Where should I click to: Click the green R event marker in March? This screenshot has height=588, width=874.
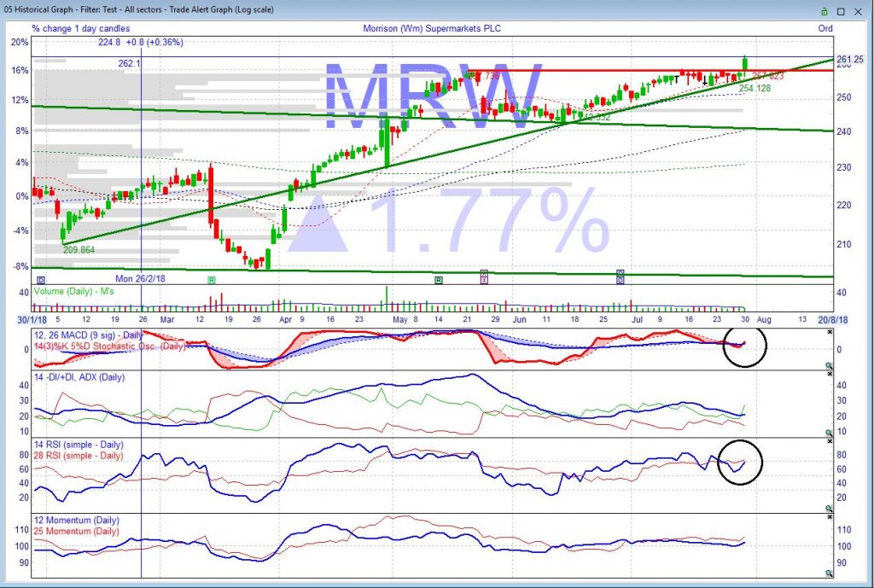click(212, 280)
